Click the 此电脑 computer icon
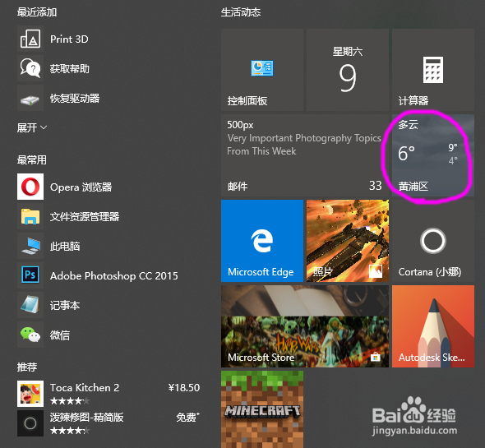 30,246
